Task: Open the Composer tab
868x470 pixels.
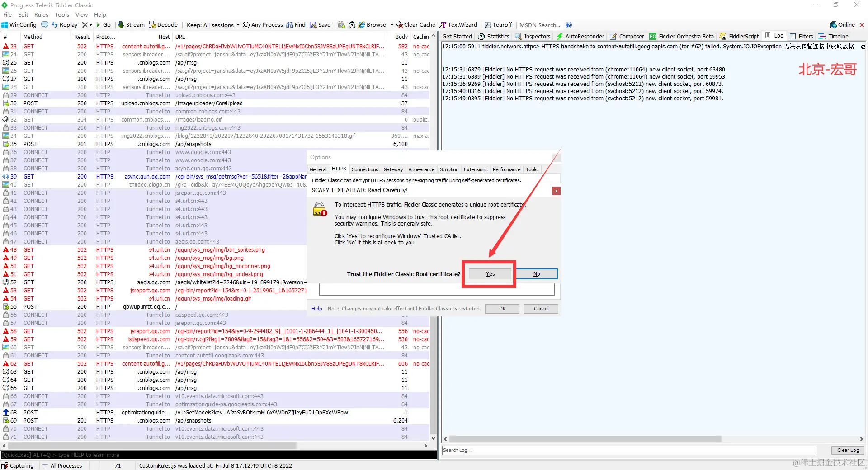Action: tap(627, 36)
